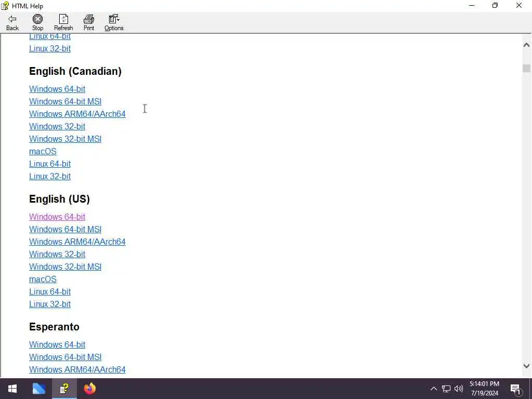Open English (Canadian) Windows 64-bit MSI link
Viewport: 532px width, 399px height.
tap(65, 101)
